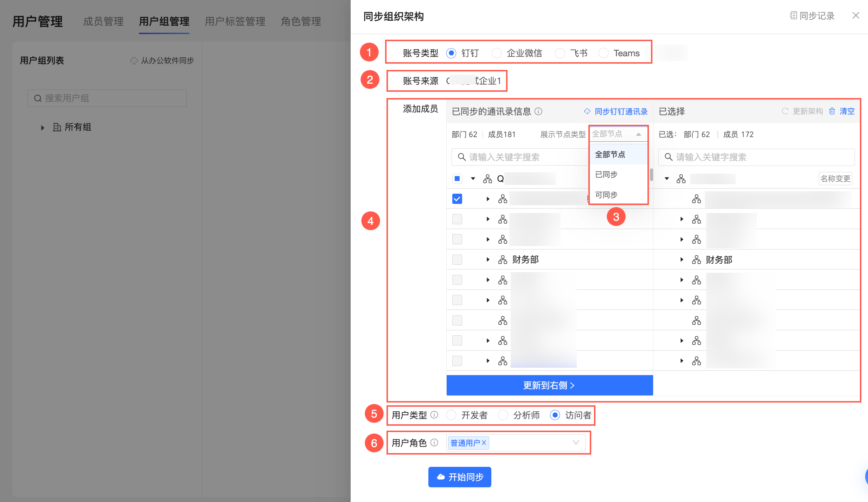868x502 pixels.
Task: Click the 更新架构 refresh icon
Action: tap(785, 111)
